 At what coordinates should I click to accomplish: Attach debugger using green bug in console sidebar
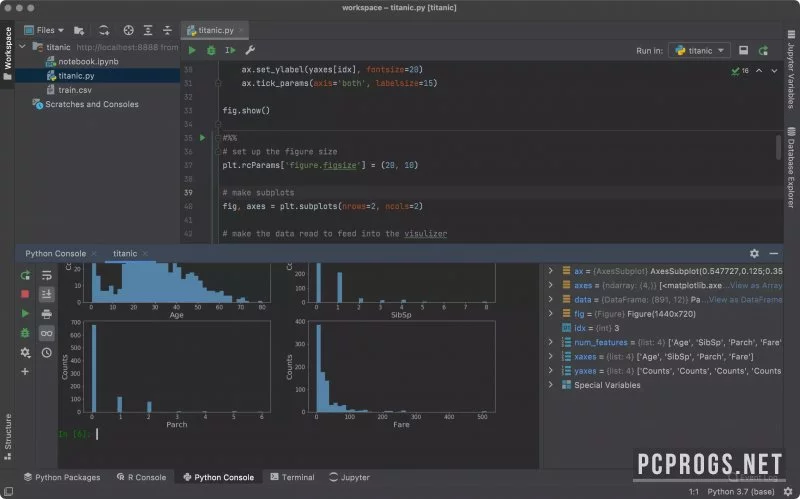coord(25,333)
